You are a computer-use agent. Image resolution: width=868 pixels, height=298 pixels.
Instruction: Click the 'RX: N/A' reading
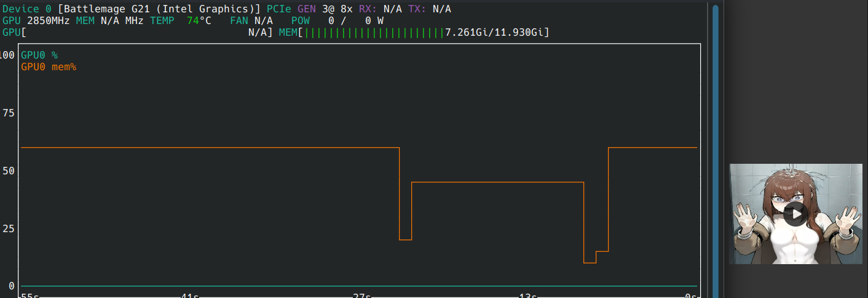[381, 9]
